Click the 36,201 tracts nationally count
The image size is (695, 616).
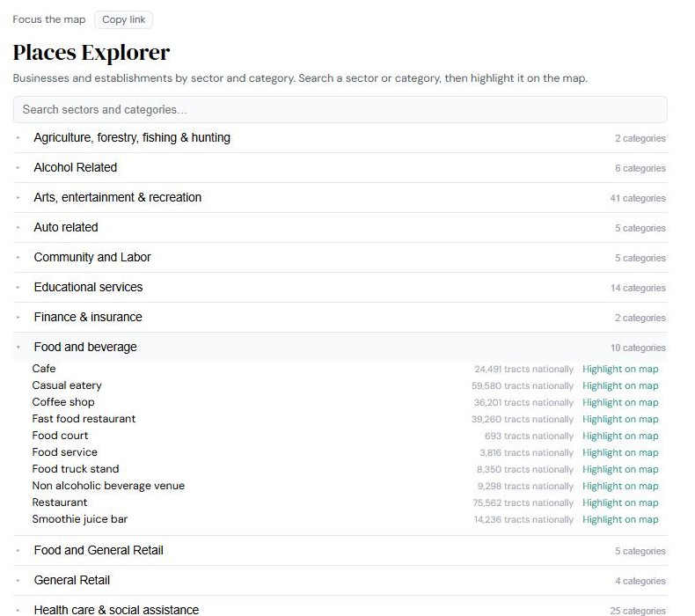point(523,403)
